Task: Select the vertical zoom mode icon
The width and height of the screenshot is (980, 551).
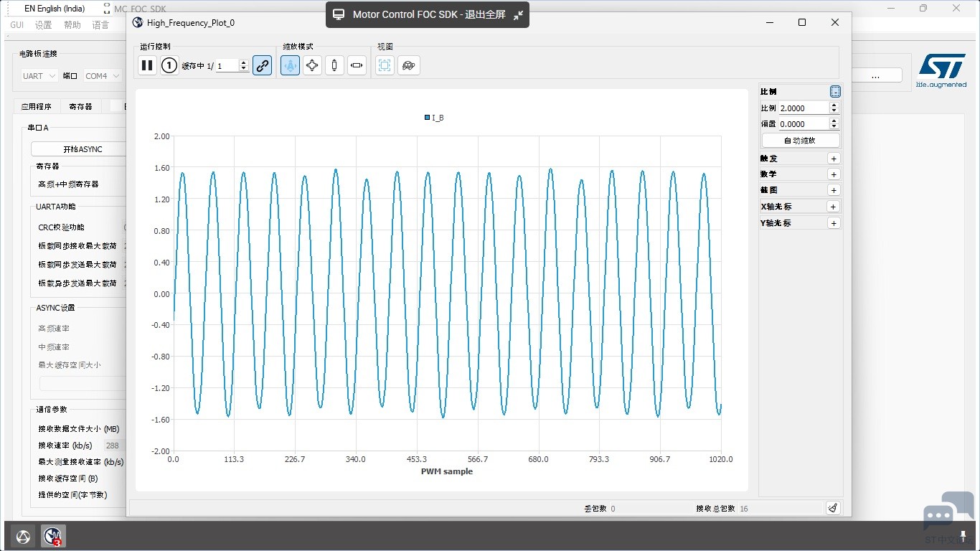Action: click(x=334, y=65)
